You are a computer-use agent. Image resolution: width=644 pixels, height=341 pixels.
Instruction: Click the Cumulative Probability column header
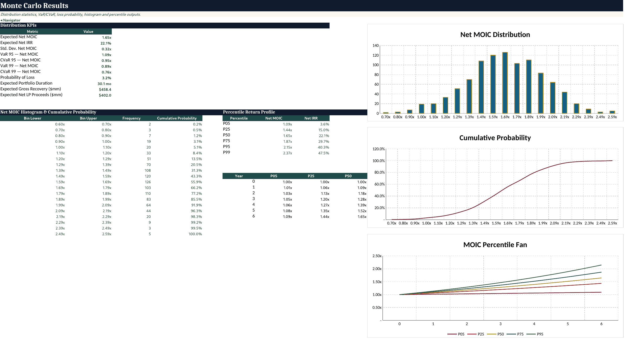(177, 118)
